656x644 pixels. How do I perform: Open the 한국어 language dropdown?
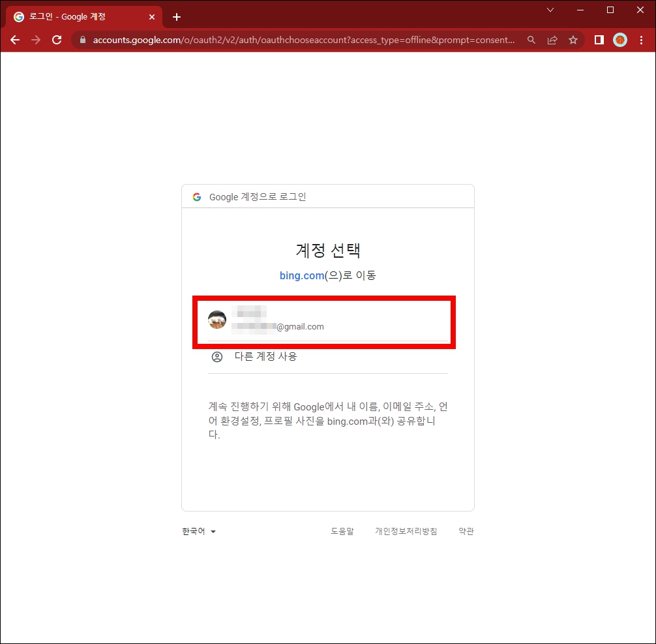tap(199, 531)
